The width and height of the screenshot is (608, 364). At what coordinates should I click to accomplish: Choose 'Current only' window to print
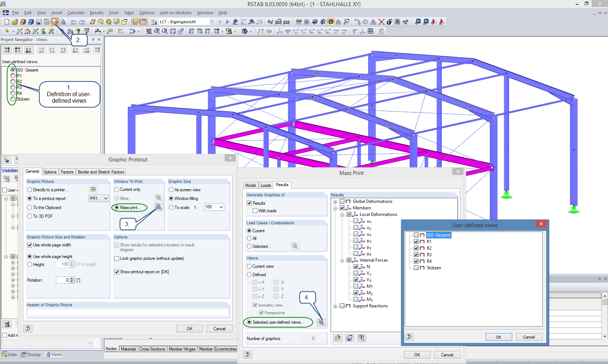[117, 189]
